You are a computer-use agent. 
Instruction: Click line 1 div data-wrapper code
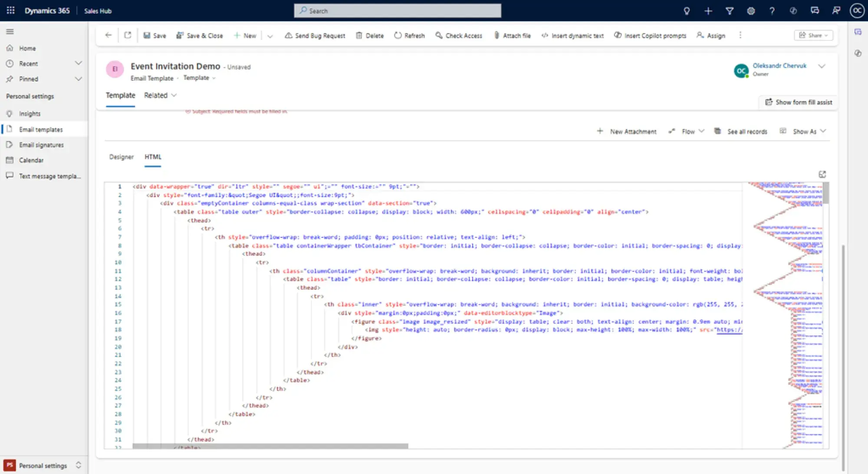[276, 187]
